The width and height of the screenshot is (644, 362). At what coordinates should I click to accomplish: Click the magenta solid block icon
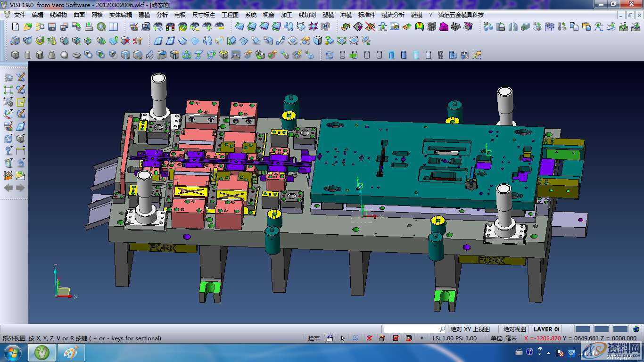(x=443, y=27)
